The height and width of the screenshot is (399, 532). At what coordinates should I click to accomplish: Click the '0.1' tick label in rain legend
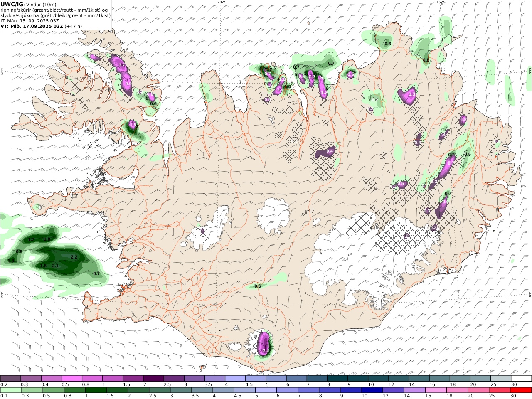coord(4,396)
